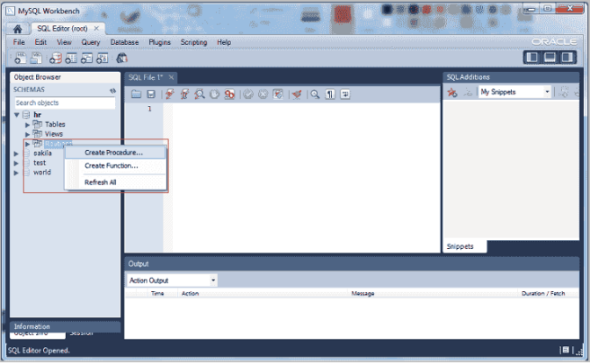Open the Scripting menu
590x364 pixels.
[x=193, y=42]
